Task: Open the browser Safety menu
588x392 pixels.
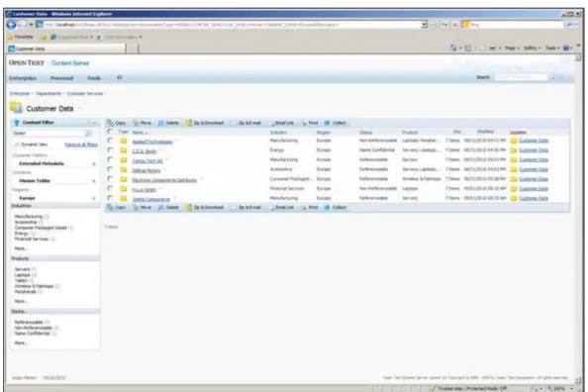Action: [532, 49]
